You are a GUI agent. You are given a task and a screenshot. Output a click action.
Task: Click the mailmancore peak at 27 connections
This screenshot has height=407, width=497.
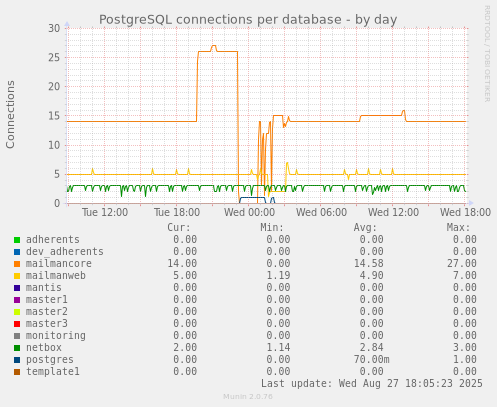tap(214, 46)
